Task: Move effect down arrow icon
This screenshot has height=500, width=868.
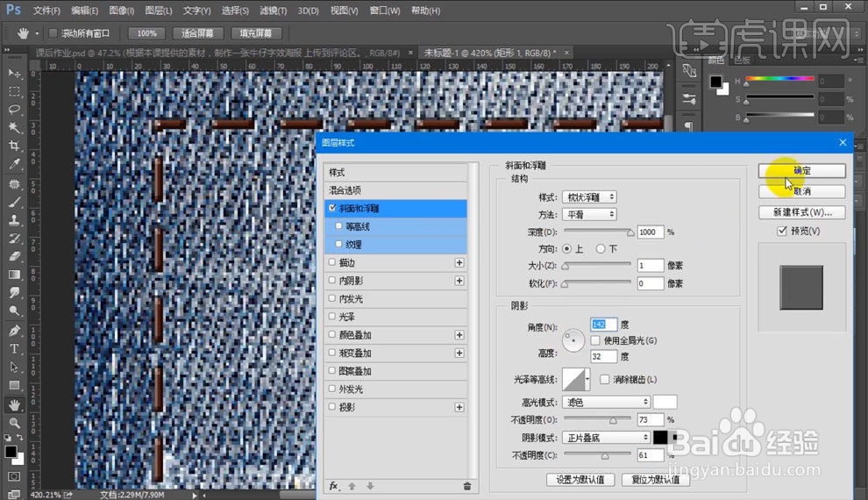Action: (370, 486)
